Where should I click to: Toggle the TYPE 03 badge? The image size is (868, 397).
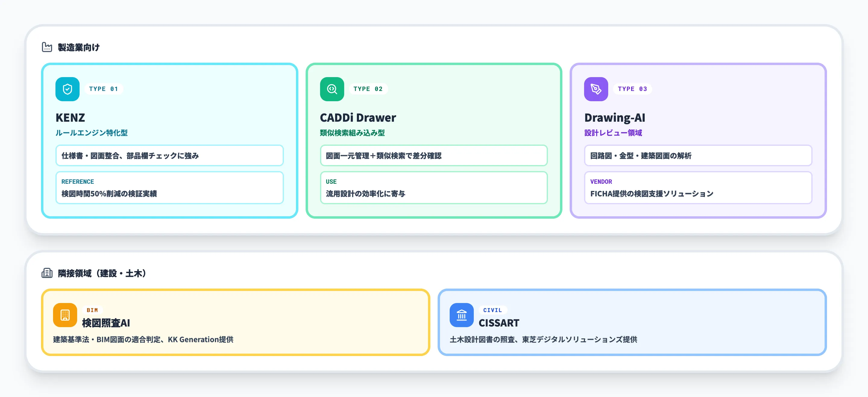[632, 89]
